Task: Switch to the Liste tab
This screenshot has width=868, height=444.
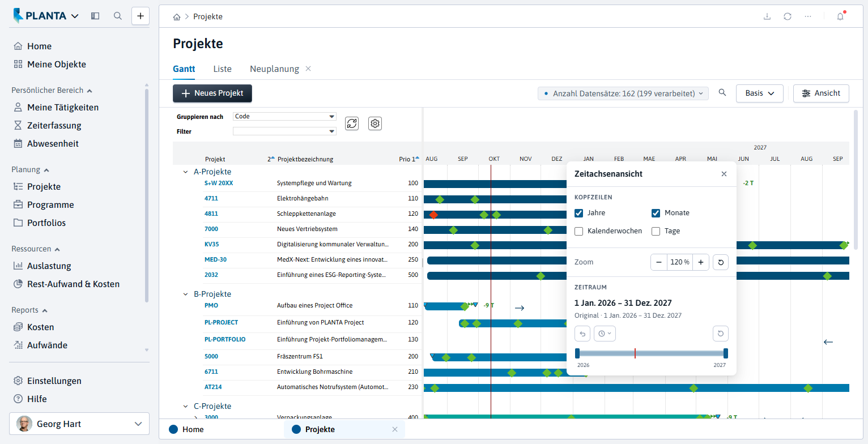Action: (222, 69)
